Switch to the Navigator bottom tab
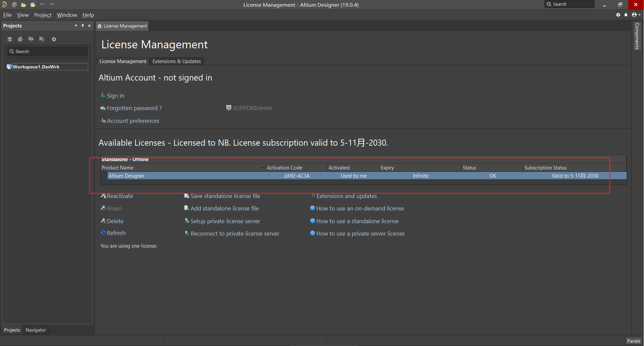 pos(36,330)
